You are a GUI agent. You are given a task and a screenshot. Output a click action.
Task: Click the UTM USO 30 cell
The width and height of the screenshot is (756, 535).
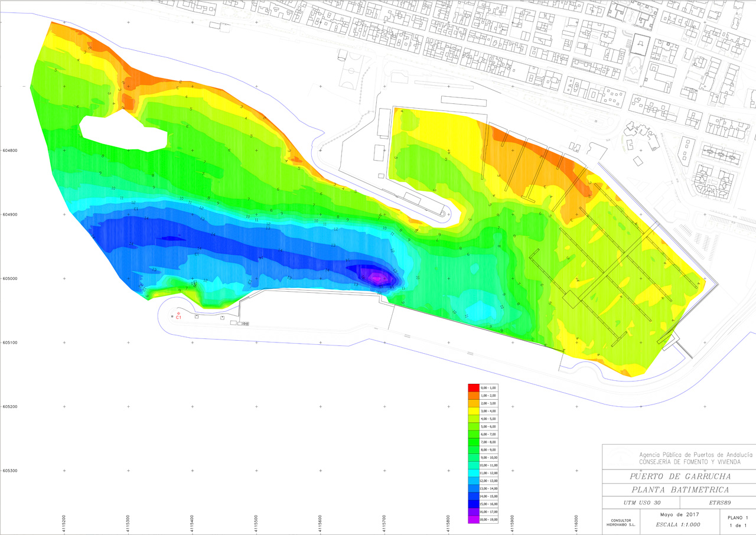pyautogui.click(x=640, y=502)
